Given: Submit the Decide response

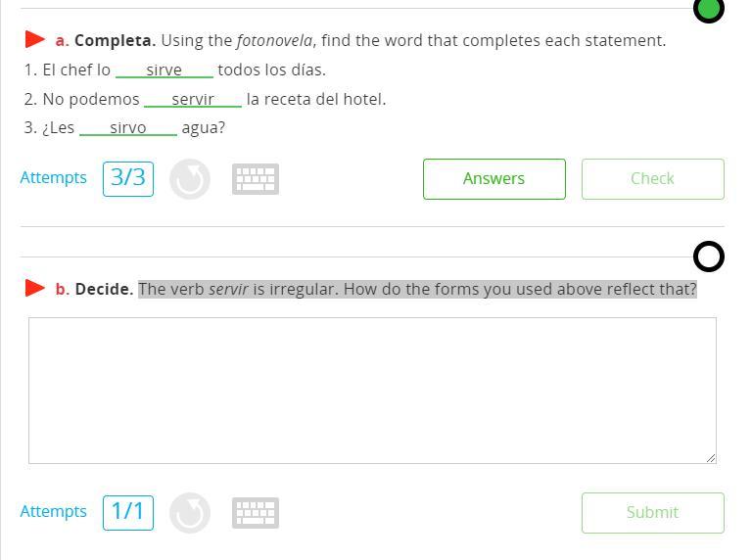Looking at the screenshot, I should 653,513.
